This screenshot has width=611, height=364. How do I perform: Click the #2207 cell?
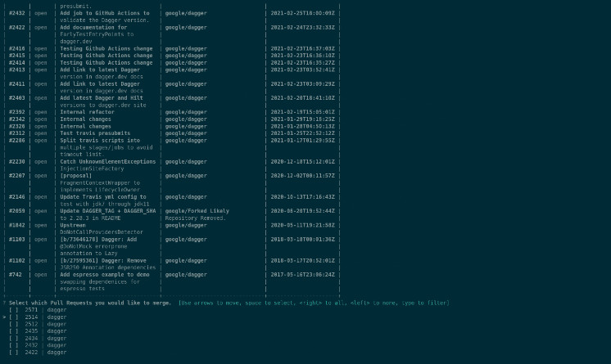coord(16,176)
